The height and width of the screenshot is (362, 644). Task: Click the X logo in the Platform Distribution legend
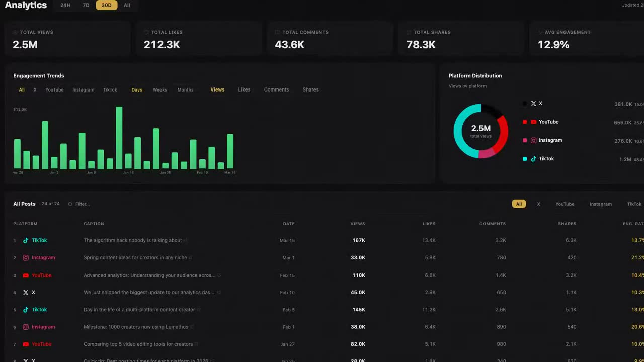click(x=534, y=104)
